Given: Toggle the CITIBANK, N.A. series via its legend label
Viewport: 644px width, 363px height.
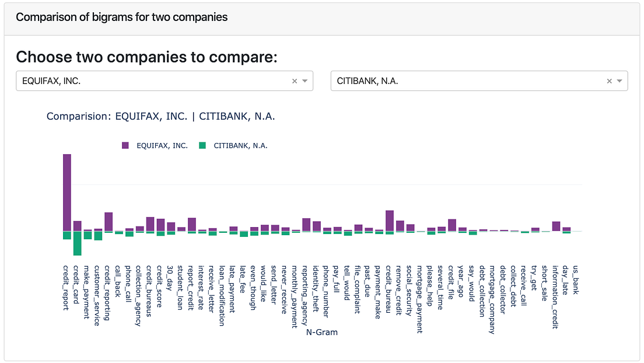Looking at the screenshot, I should click(239, 145).
